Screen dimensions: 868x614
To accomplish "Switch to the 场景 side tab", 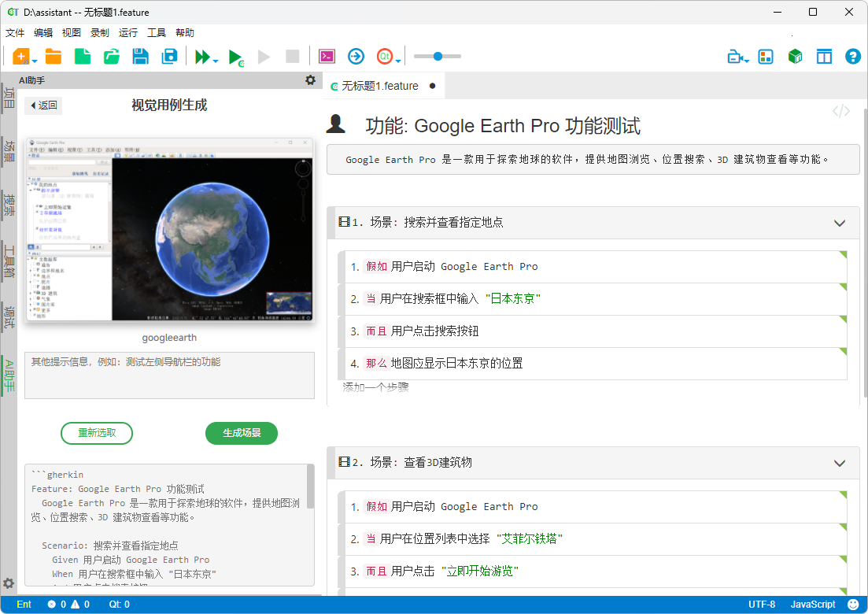I will [x=9, y=150].
